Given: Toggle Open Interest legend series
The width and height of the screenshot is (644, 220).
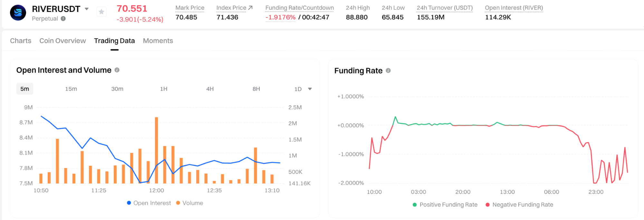Looking at the screenshot, I should click(x=149, y=203).
